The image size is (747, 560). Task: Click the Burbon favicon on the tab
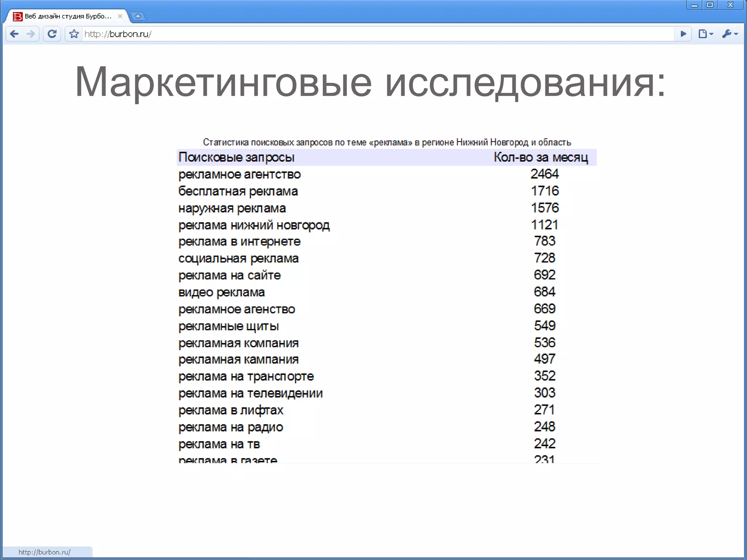(x=18, y=16)
